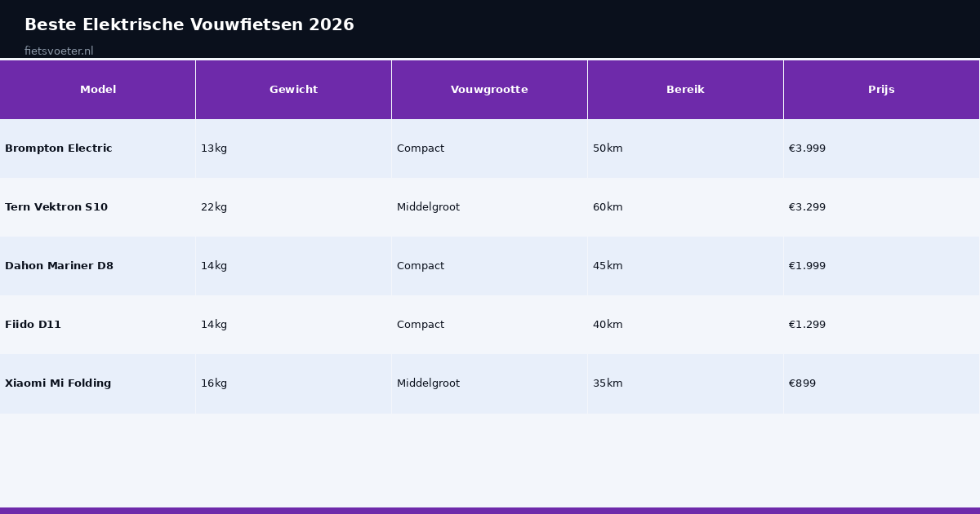Click the 16kg weight of Xiaomi Mi Folding
Screen dimensions: 980x514
214,383
